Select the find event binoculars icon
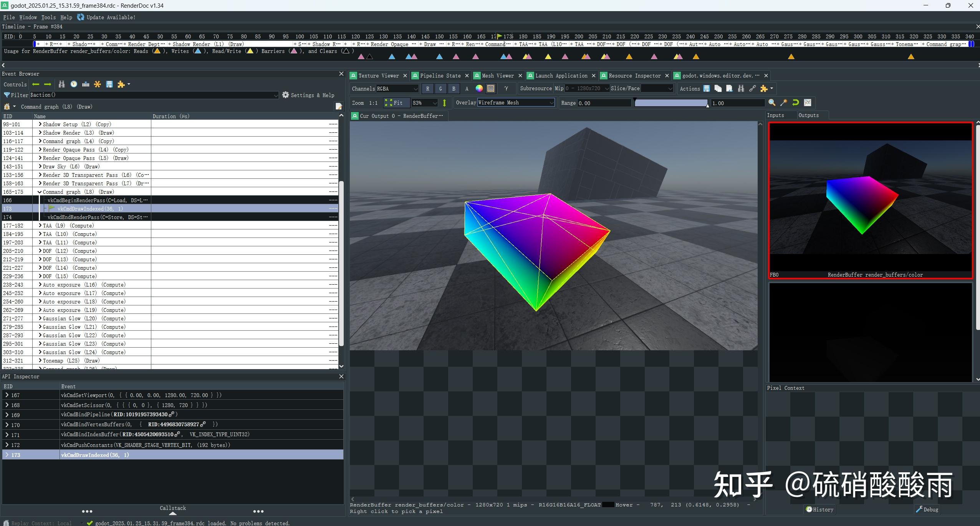980x526 pixels. point(61,84)
